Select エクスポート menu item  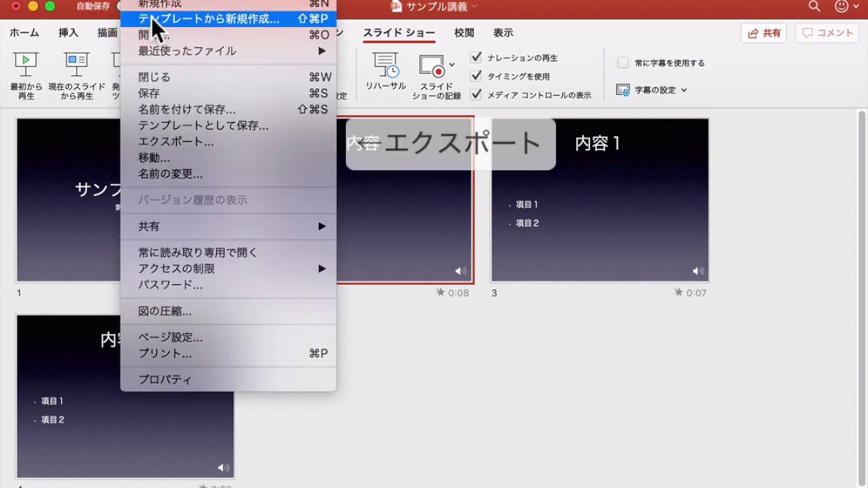228,142
